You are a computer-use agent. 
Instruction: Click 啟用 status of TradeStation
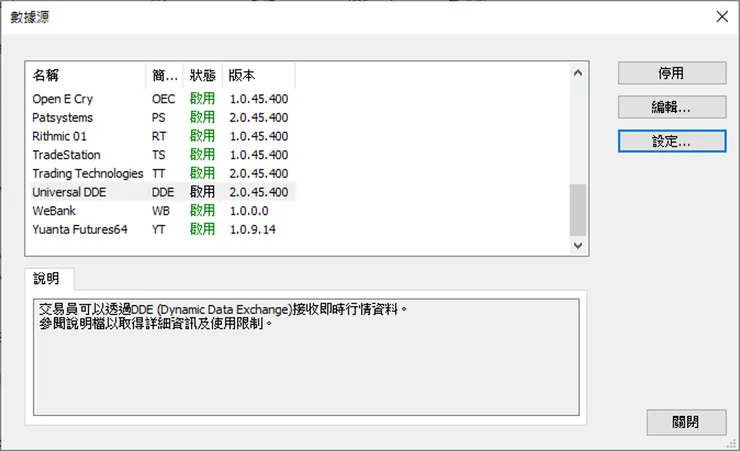[202, 155]
